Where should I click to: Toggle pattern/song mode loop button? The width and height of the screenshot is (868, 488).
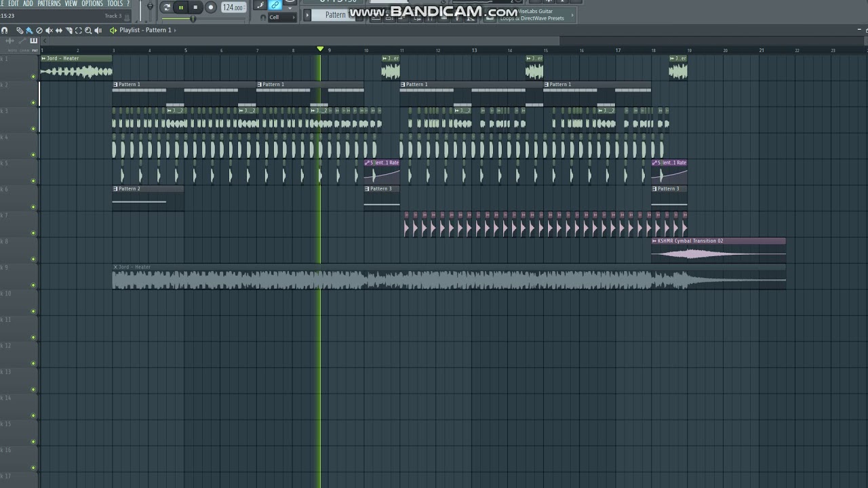[x=167, y=7]
